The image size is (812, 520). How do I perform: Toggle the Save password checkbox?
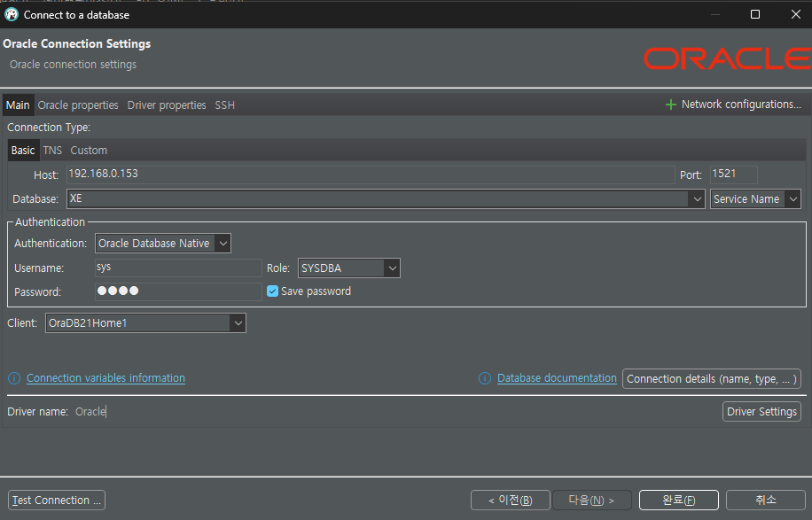tap(272, 291)
